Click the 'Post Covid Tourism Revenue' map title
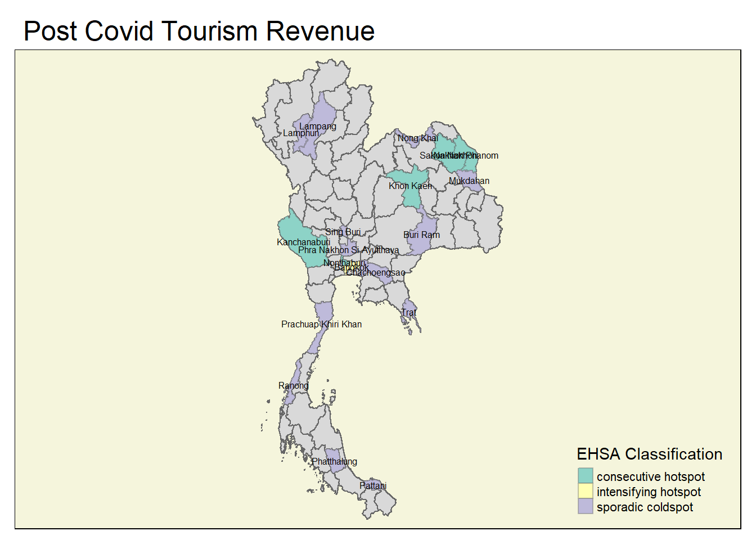 click(199, 31)
